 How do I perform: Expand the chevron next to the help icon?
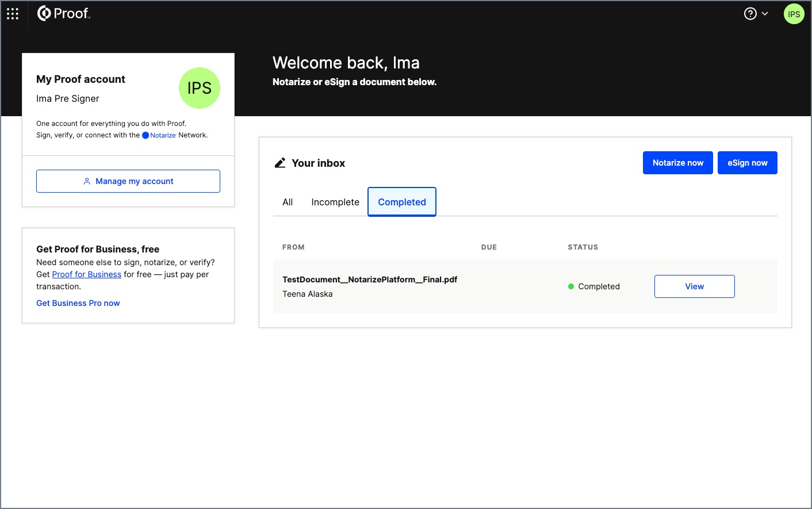[764, 13]
